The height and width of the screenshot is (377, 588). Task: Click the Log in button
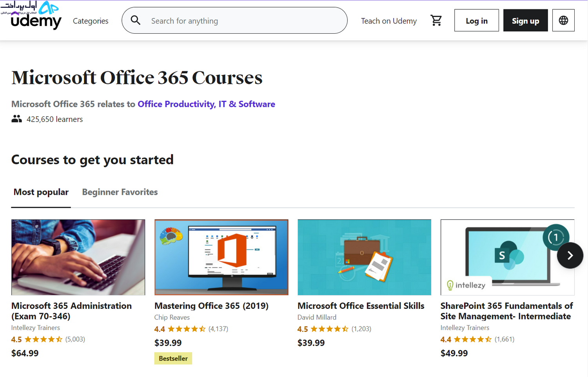(477, 20)
